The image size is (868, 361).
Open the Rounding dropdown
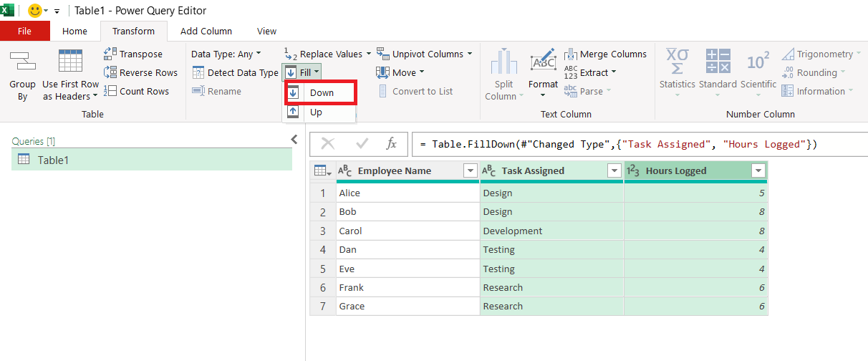click(813, 72)
